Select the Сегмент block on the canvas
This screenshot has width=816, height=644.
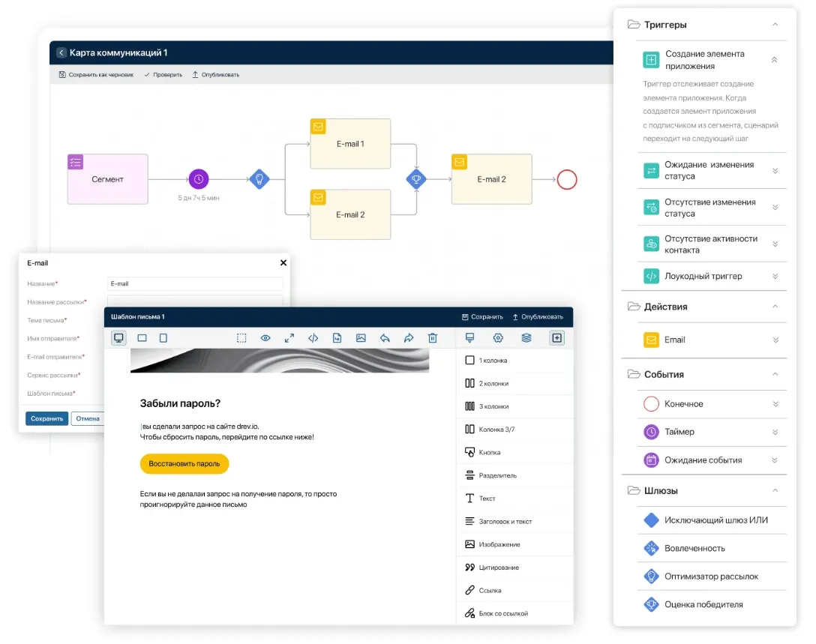[108, 179]
